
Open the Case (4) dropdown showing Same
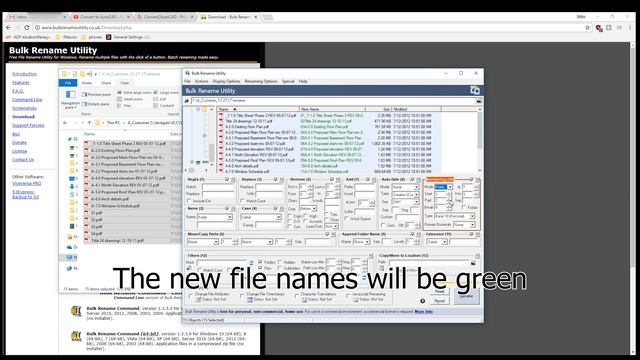point(261,217)
